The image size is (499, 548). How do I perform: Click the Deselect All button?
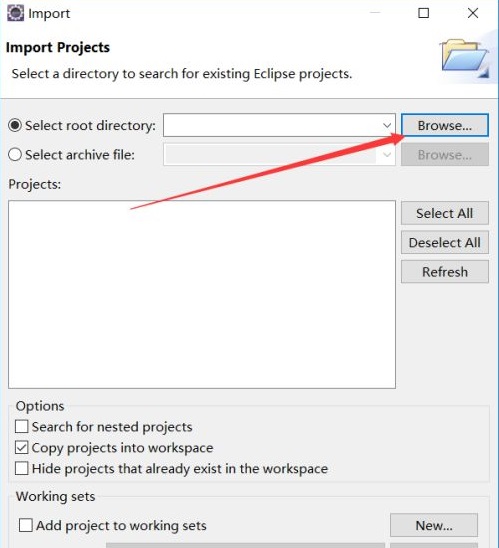point(444,243)
